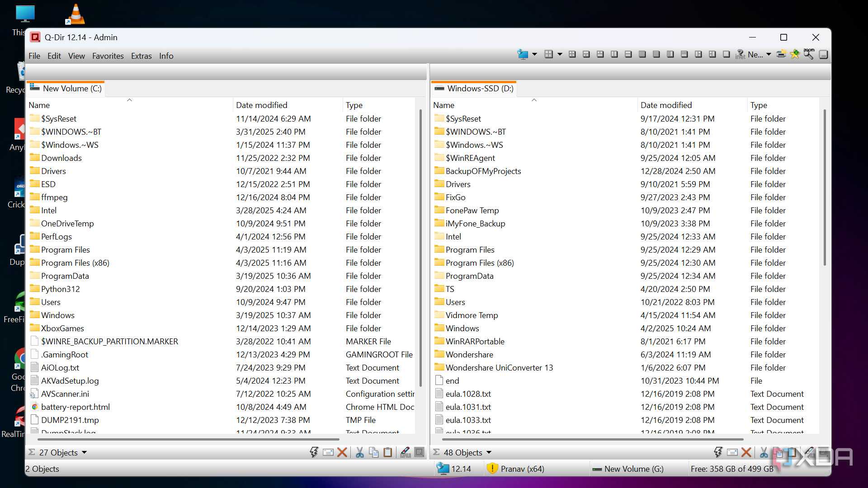The image size is (868, 488).
Task: Open the Info menu
Action: tap(166, 56)
